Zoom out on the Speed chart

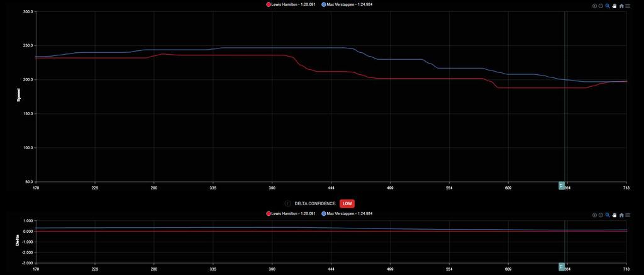coord(601,6)
